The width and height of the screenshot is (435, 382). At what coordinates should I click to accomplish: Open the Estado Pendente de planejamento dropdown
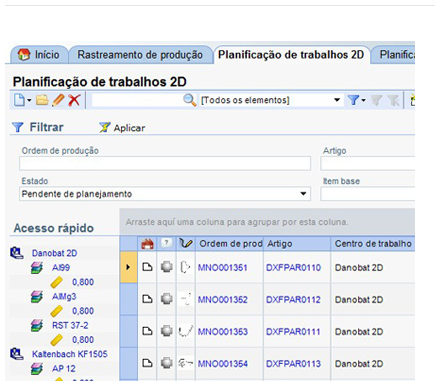[165, 194]
